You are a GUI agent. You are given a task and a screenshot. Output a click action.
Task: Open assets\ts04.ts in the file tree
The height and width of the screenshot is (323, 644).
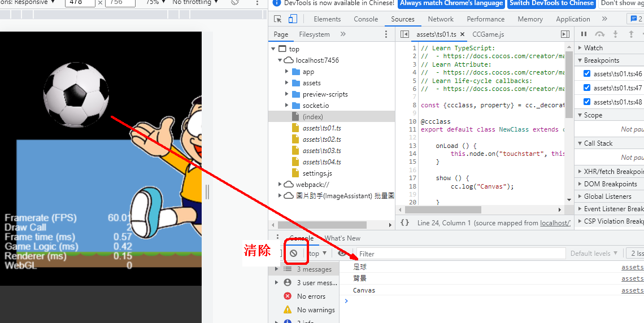point(321,161)
